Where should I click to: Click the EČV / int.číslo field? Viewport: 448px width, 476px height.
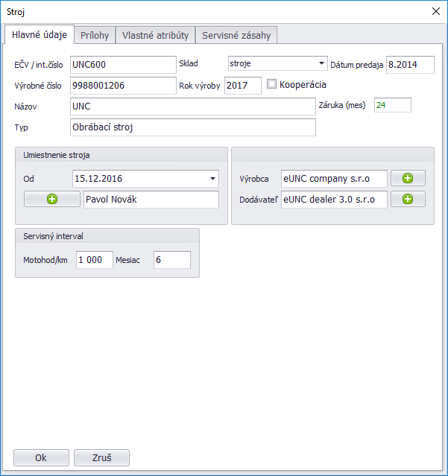point(122,65)
